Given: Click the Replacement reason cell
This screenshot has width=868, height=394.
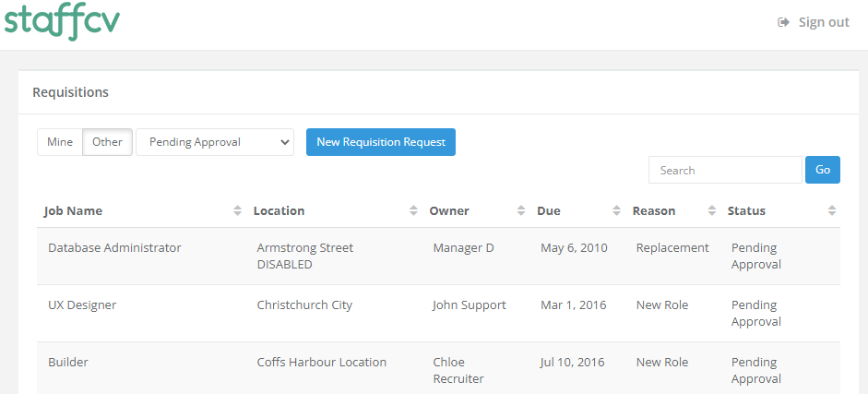Looking at the screenshot, I should point(672,248).
